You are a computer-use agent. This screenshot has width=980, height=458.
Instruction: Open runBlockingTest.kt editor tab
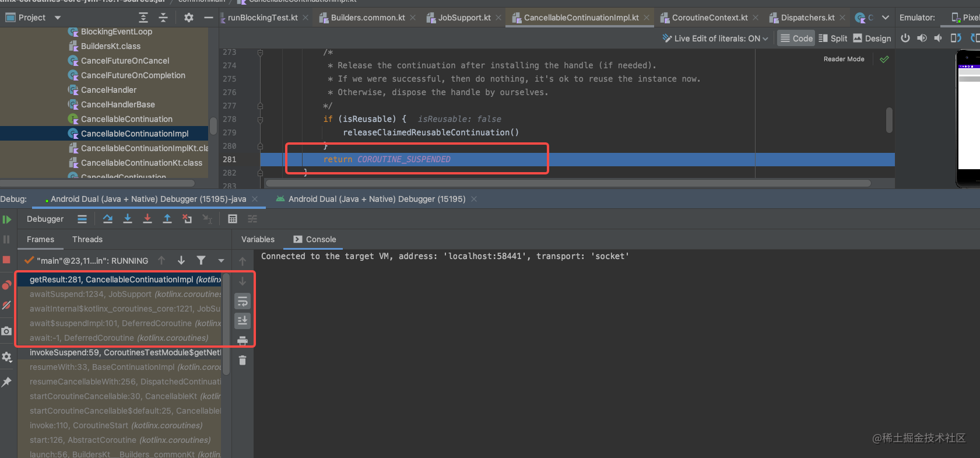click(262, 18)
